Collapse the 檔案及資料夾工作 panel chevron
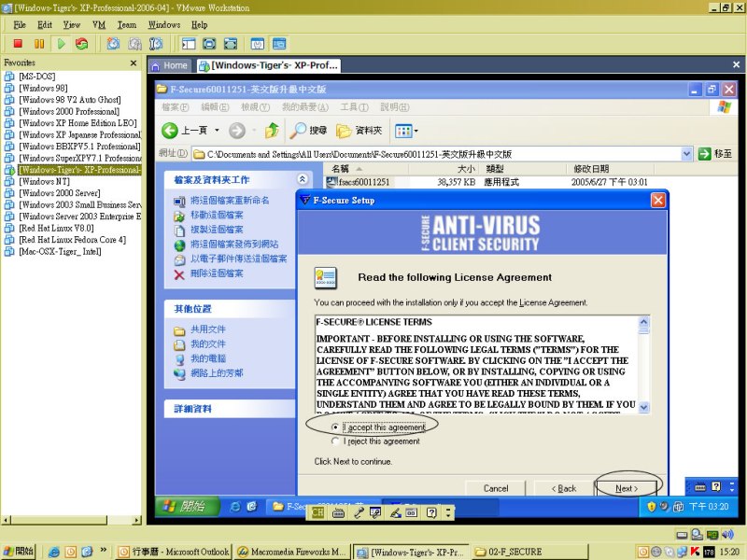 [x=302, y=179]
